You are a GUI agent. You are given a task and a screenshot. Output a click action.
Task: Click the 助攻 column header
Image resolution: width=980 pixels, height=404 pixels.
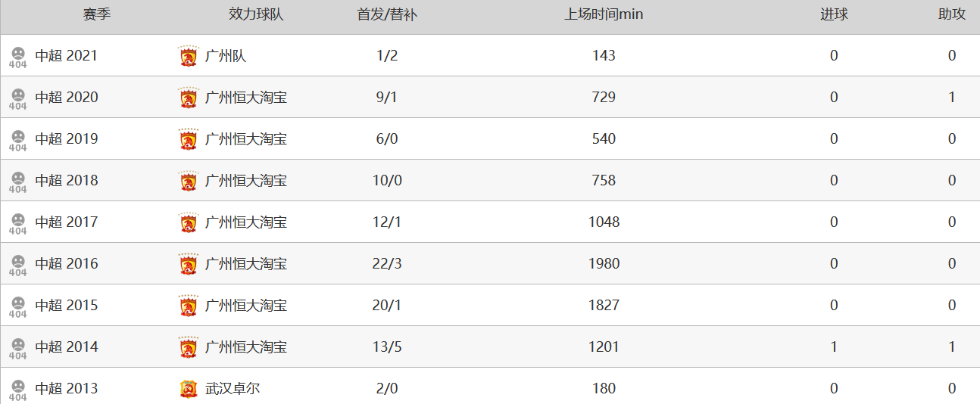(952, 14)
